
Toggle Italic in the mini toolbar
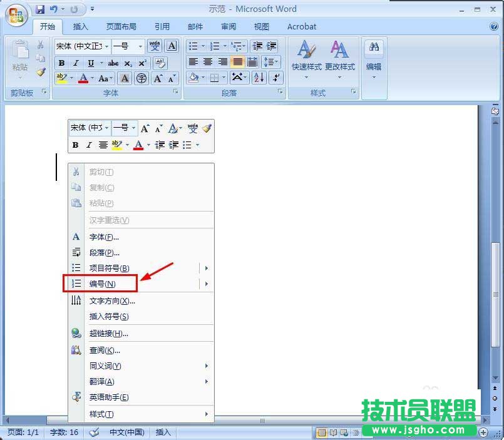(x=89, y=145)
